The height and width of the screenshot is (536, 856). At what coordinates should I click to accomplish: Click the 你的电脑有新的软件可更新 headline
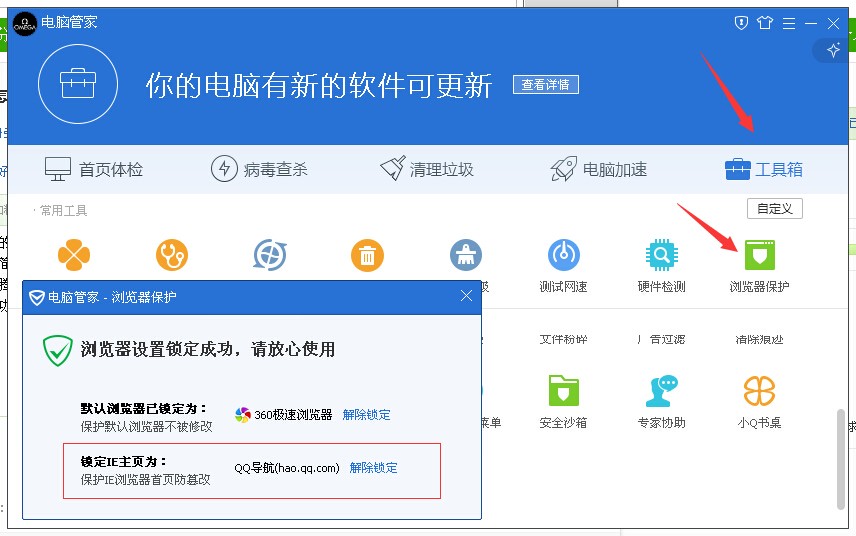click(319, 86)
